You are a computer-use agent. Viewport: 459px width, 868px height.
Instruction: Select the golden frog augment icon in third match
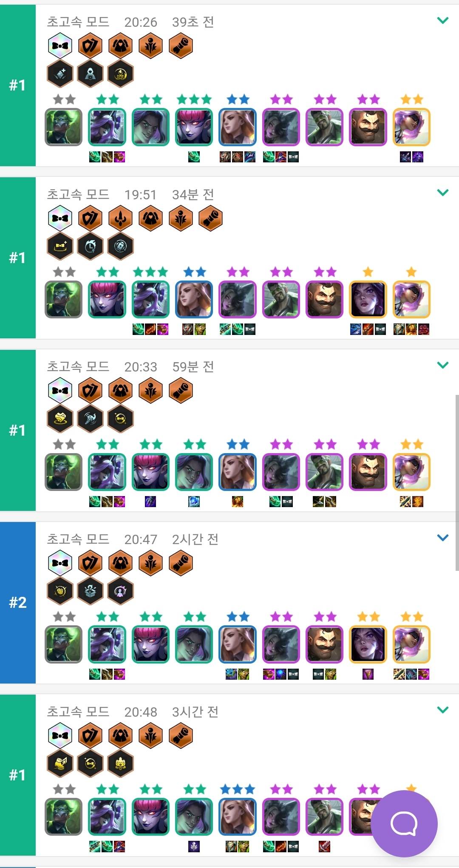coord(60,418)
